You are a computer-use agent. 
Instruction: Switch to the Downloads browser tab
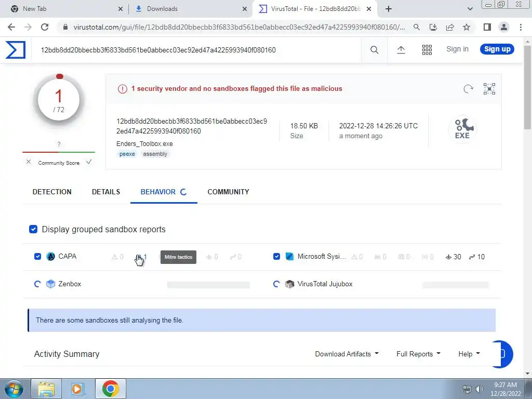pyautogui.click(x=190, y=9)
